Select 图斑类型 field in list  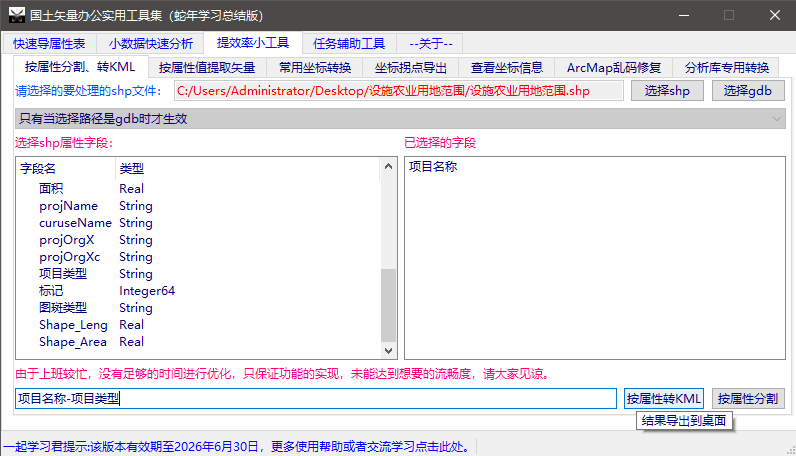(x=63, y=308)
